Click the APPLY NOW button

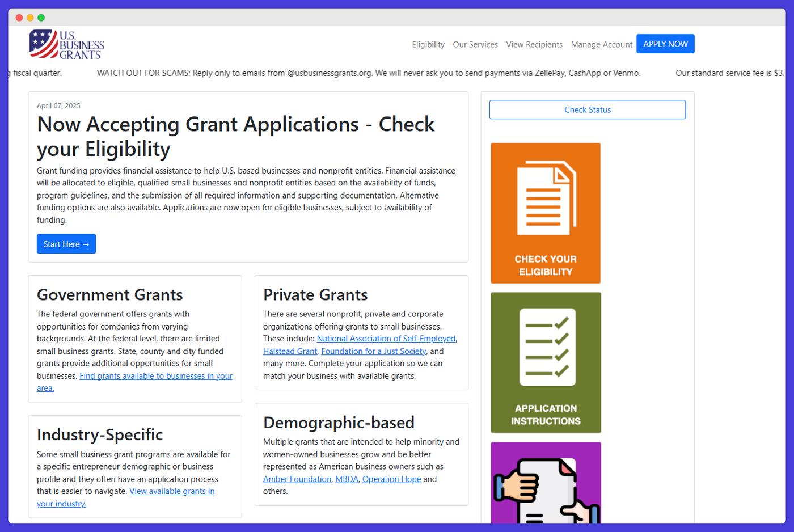pyautogui.click(x=665, y=44)
